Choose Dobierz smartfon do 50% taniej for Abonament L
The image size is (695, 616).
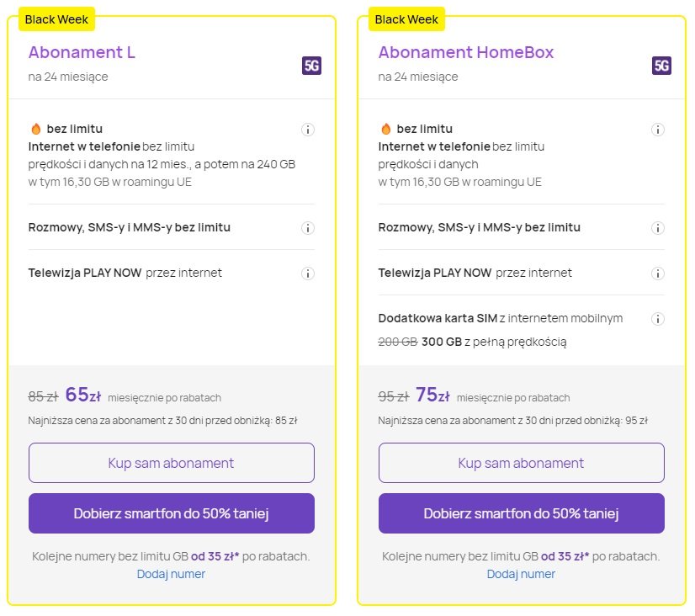coord(172,513)
